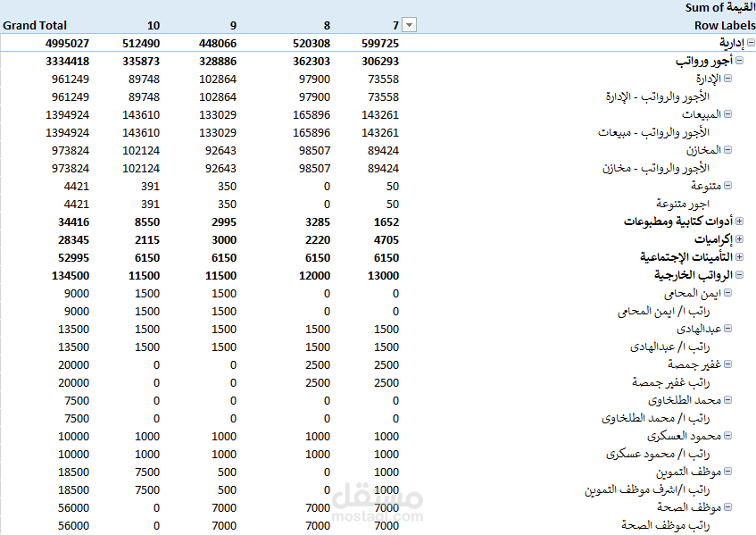Select cell 8550 in أدوات كتابية row

point(147,222)
